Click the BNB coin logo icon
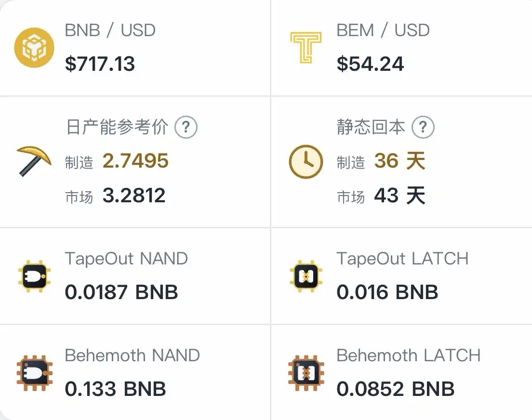 pos(34,48)
